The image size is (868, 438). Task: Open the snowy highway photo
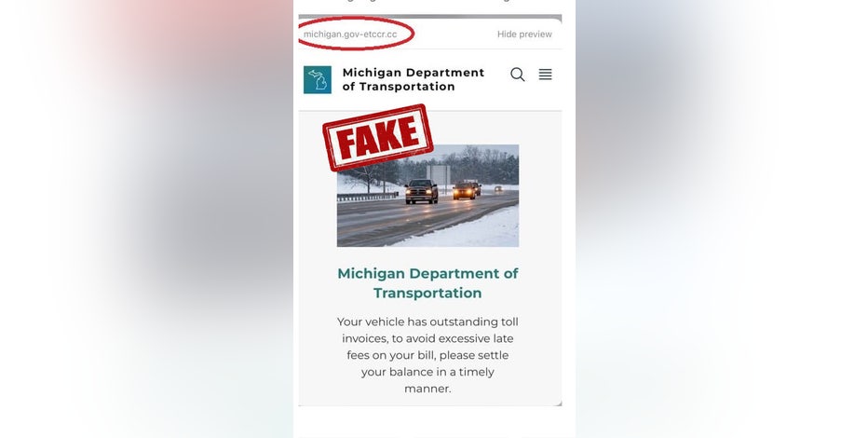(427, 196)
